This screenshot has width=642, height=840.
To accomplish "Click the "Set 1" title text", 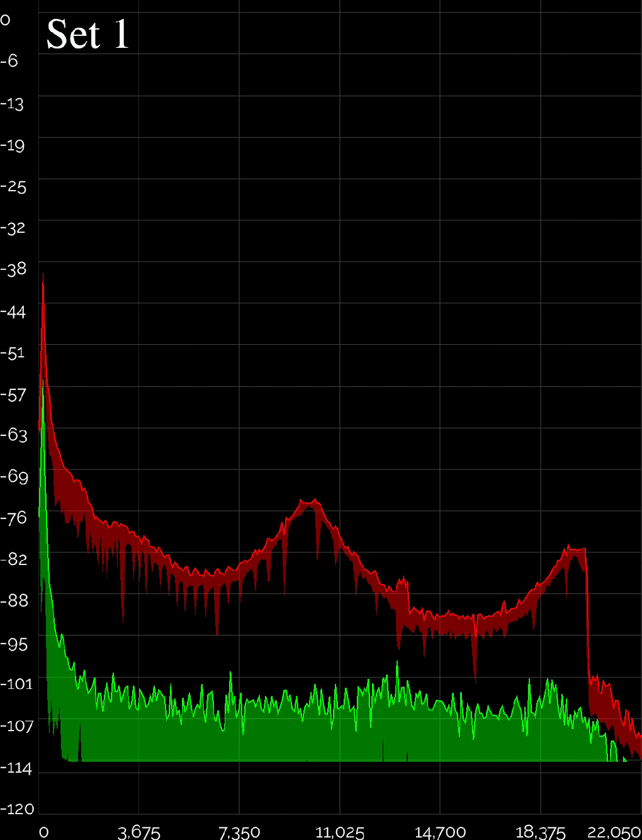I will [87, 34].
